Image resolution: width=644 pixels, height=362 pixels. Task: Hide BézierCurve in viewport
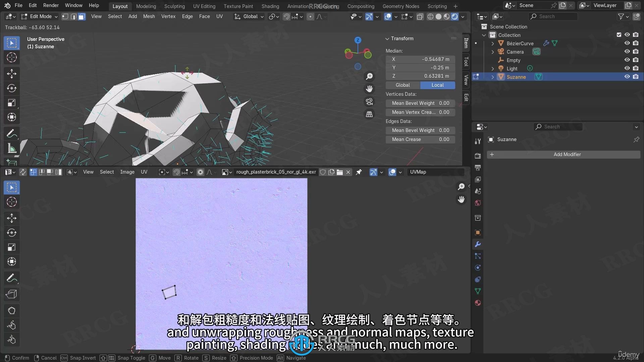tap(627, 43)
